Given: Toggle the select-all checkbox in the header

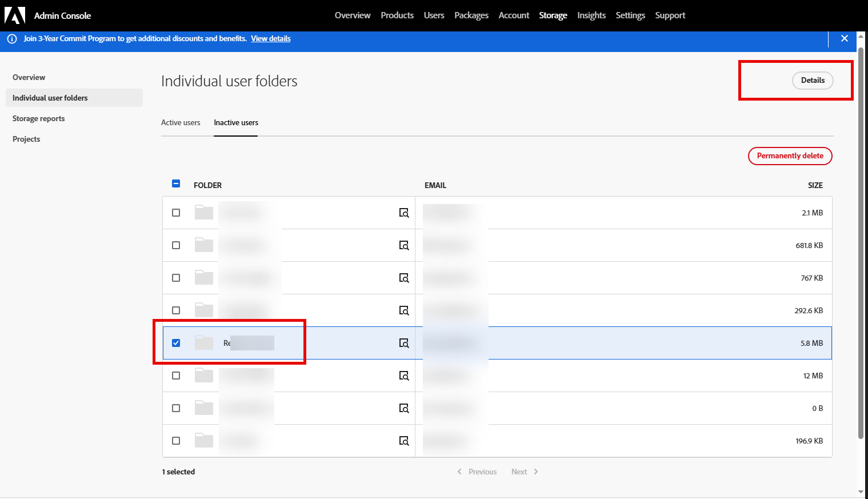Looking at the screenshot, I should (176, 183).
